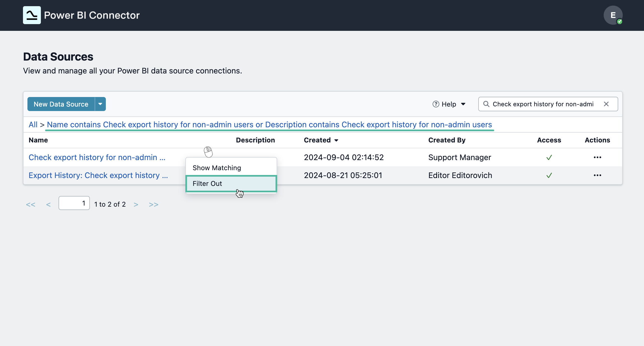Open the Help dropdown menu
644x346 pixels.
point(449,104)
